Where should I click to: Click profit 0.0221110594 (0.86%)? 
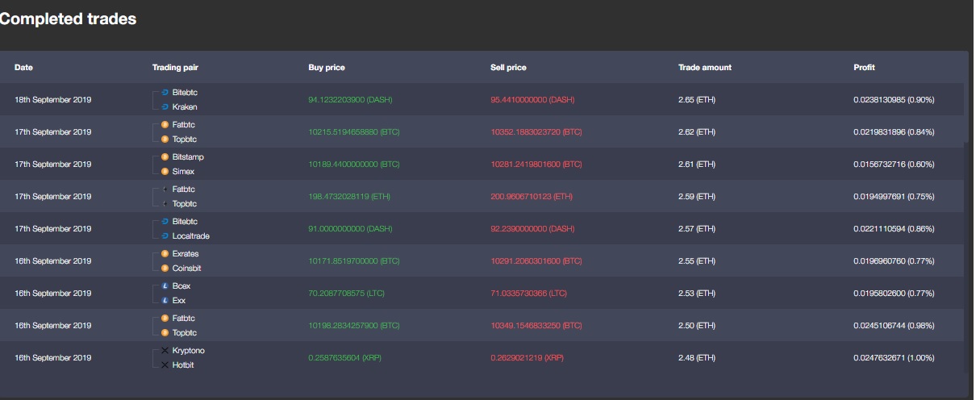click(894, 229)
